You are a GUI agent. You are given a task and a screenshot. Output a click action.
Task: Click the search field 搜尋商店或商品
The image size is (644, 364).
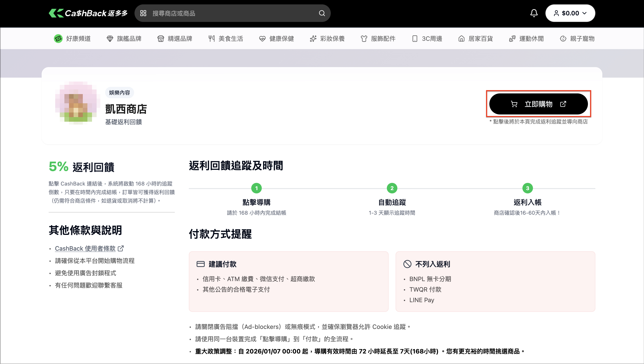click(232, 13)
